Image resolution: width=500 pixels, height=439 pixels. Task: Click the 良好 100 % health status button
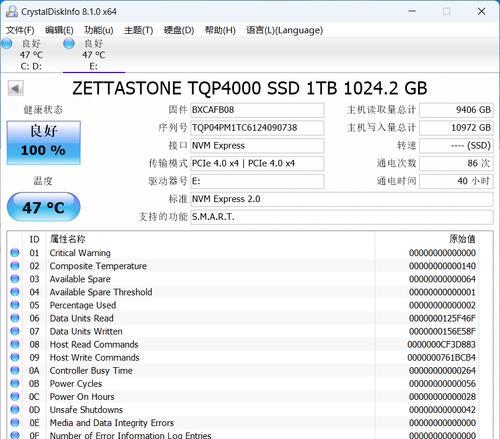tap(44, 143)
